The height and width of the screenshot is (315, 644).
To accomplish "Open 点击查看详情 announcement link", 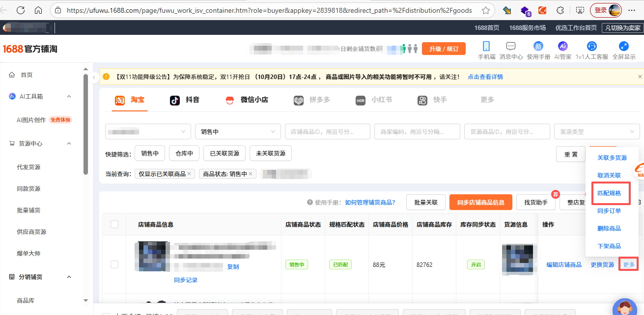I will (x=485, y=77).
